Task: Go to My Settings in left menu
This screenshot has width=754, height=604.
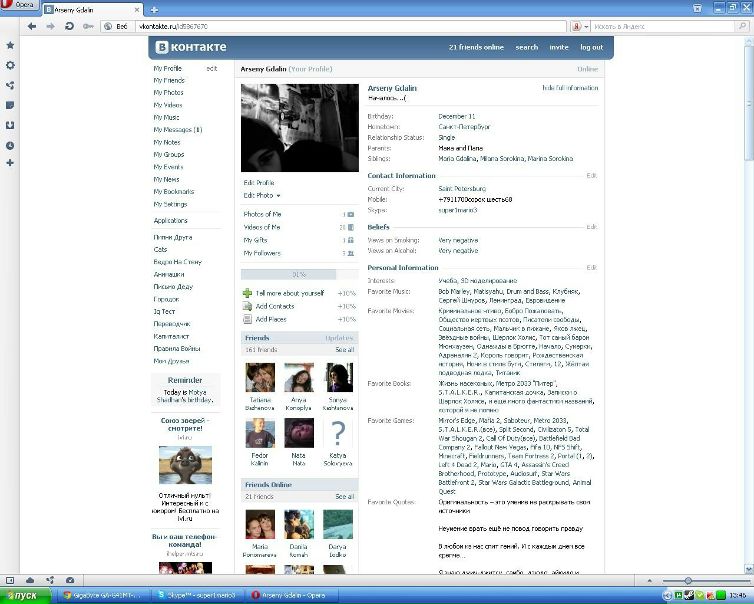Action: click(170, 204)
